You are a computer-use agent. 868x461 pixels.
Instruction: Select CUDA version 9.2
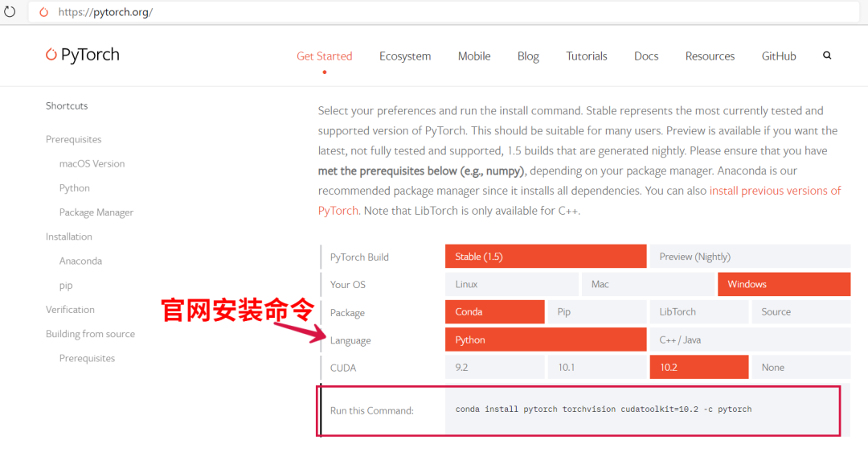[495, 368]
